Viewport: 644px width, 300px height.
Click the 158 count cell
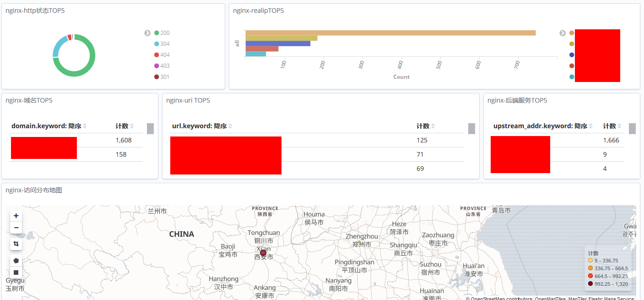(x=121, y=154)
